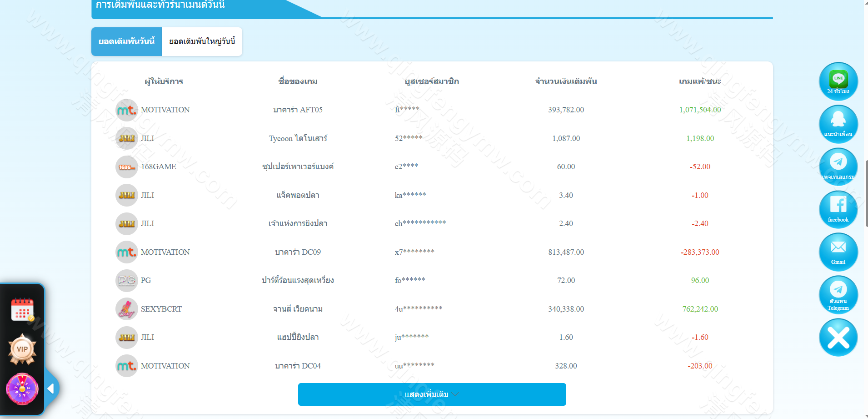Click the recommend-a-friend icon

pyautogui.click(x=838, y=124)
